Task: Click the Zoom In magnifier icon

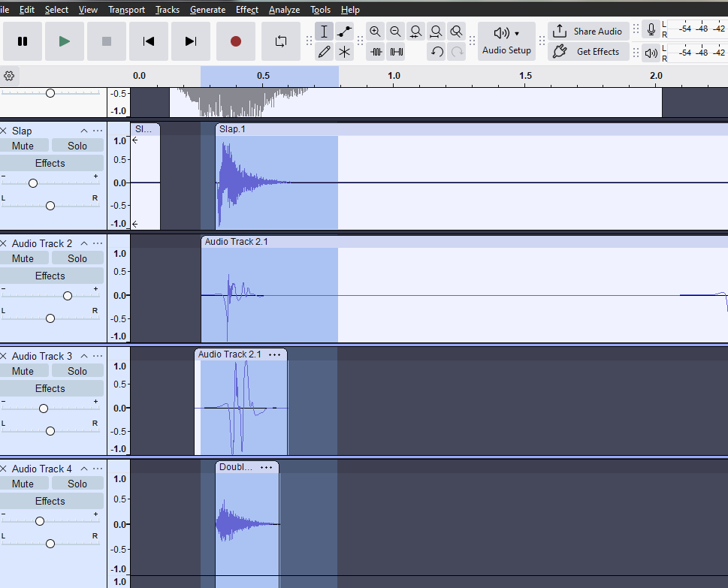Action: pos(375,32)
